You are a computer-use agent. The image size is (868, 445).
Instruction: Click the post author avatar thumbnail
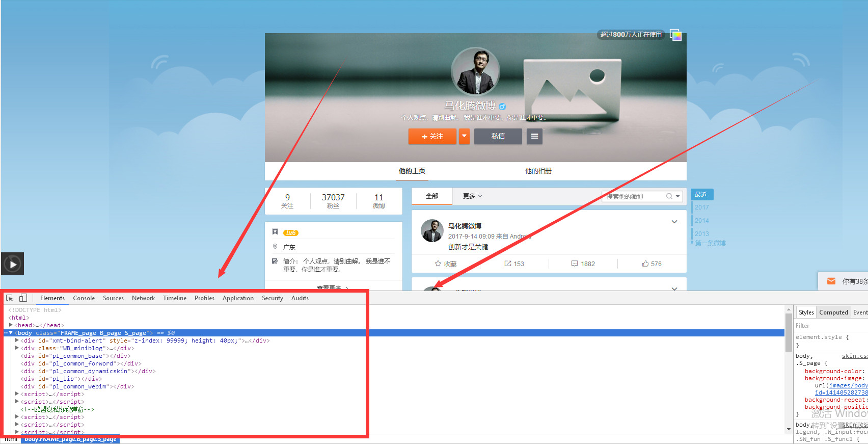[x=432, y=230]
